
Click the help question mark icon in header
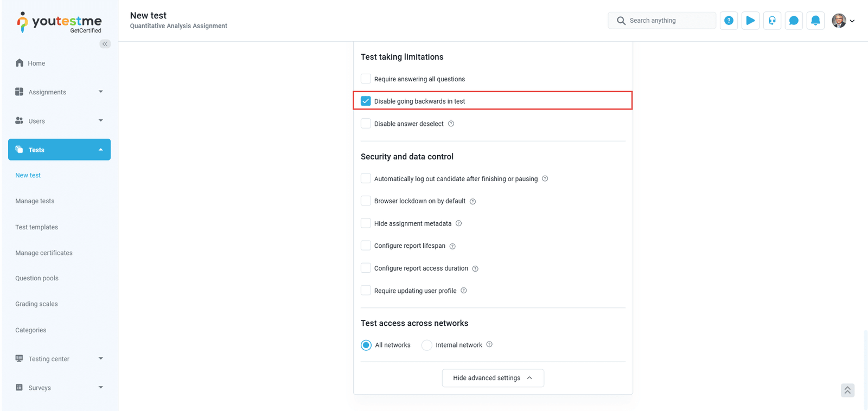pyautogui.click(x=729, y=21)
